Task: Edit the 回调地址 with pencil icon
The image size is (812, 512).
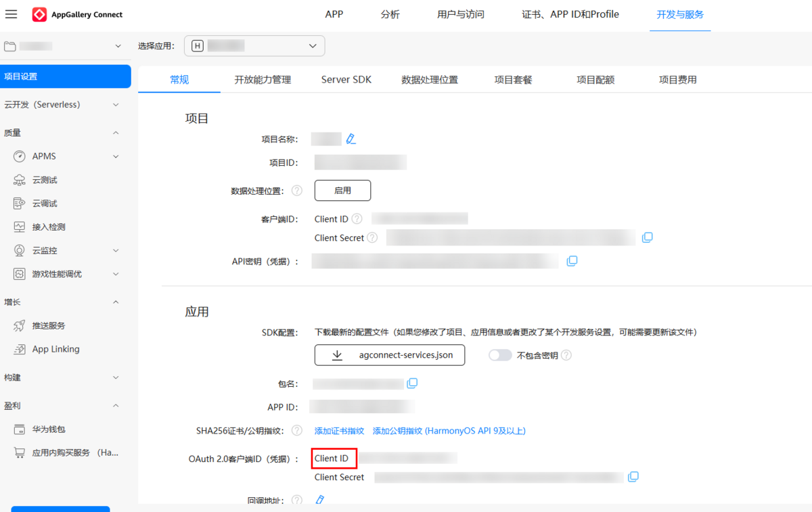Action: click(320, 500)
